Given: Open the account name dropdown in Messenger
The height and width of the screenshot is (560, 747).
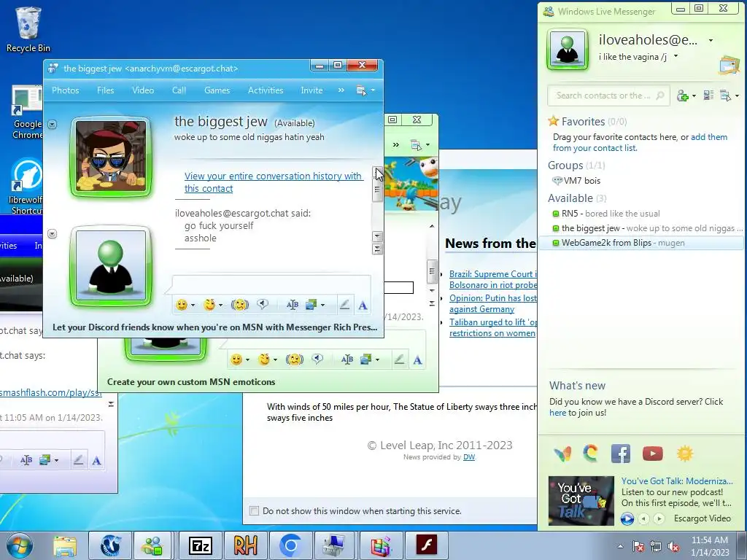Looking at the screenshot, I should [x=711, y=41].
